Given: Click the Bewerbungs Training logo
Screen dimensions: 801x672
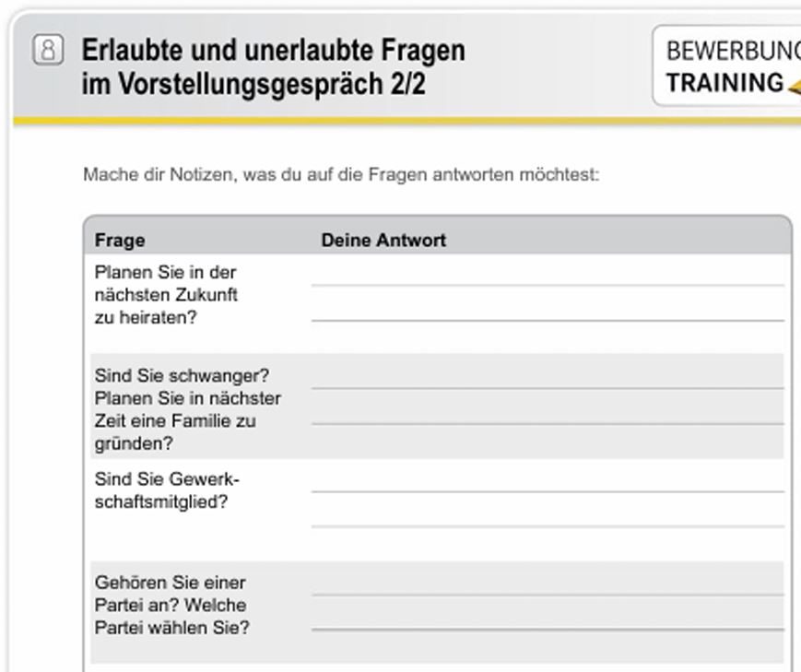Looking at the screenshot, I should point(728,66).
